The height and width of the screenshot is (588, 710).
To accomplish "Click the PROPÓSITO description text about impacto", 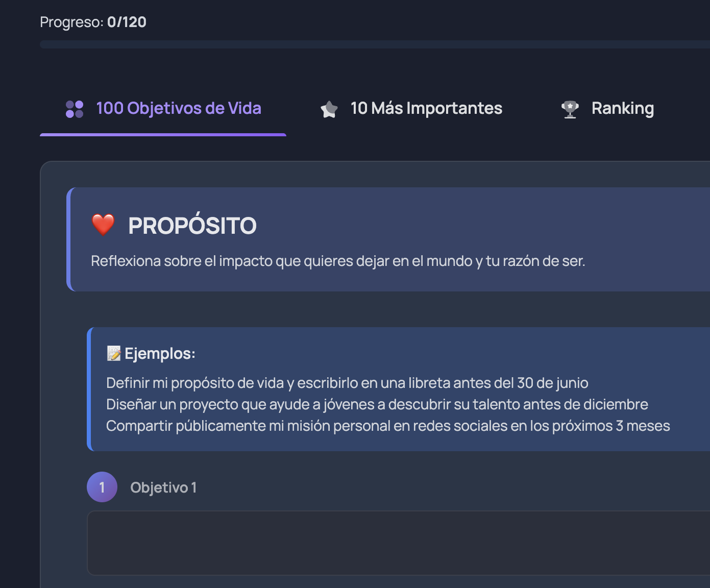I will 338,261.
